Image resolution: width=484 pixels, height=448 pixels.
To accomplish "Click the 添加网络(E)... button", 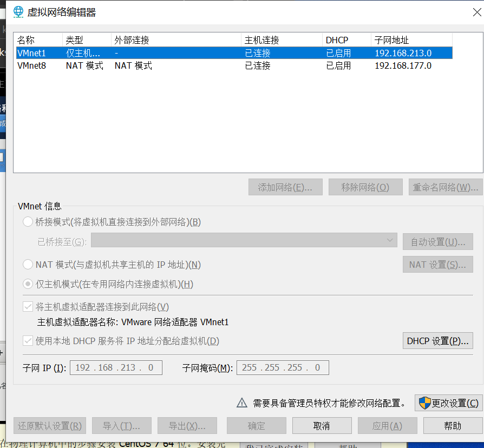I will click(285, 187).
